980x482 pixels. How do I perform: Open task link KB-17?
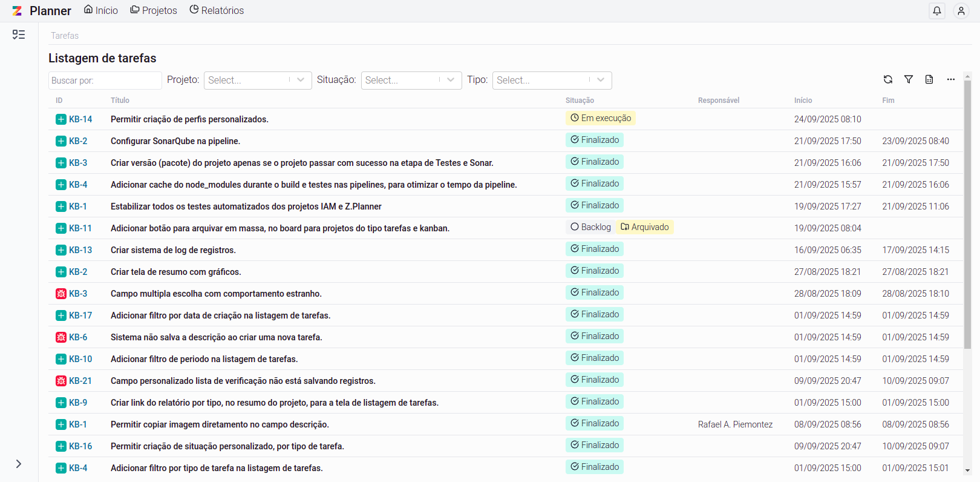(80, 315)
